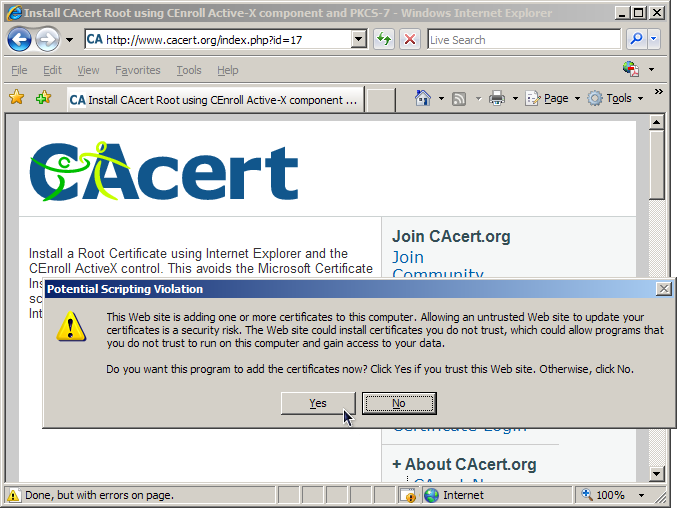Open the Favorites menu
This screenshot has height=508, width=677.
(137, 70)
